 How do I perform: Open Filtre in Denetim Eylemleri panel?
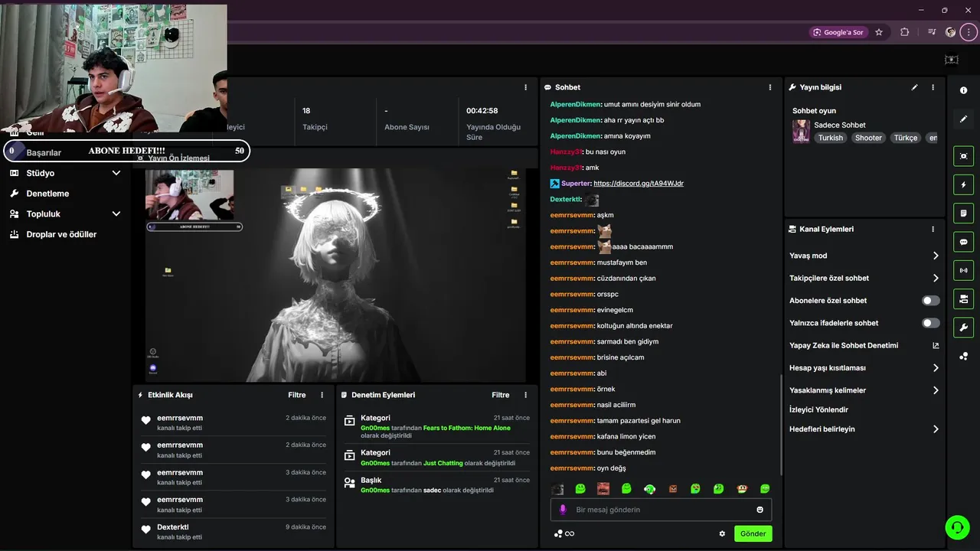(x=501, y=395)
